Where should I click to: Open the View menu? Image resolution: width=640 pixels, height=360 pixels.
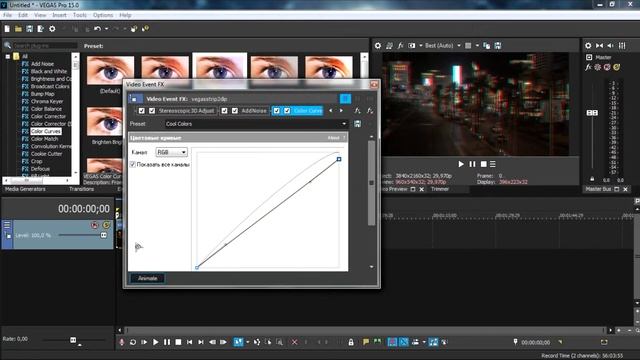pyautogui.click(x=40, y=15)
